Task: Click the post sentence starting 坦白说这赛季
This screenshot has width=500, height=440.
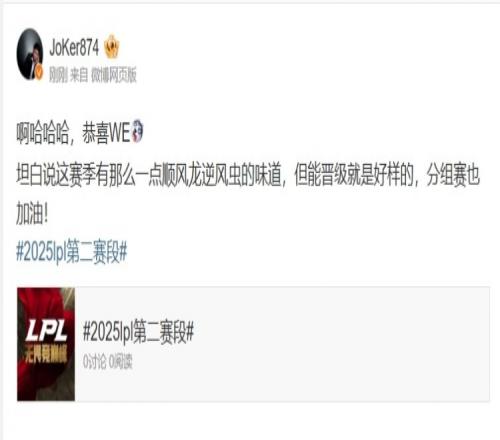Action: pyautogui.click(x=248, y=175)
